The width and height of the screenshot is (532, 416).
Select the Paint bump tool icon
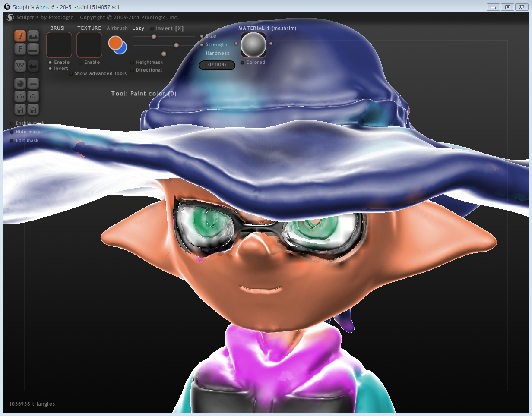[33, 36]
